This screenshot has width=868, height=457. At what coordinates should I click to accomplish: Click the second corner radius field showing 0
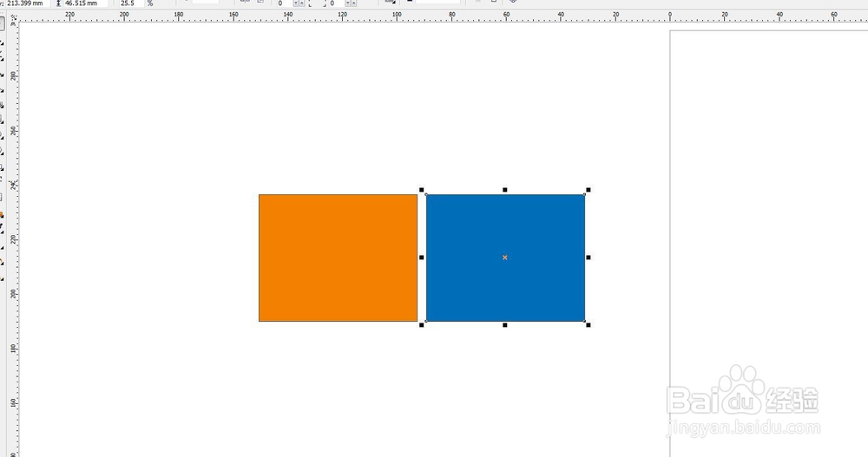point(336,3)
